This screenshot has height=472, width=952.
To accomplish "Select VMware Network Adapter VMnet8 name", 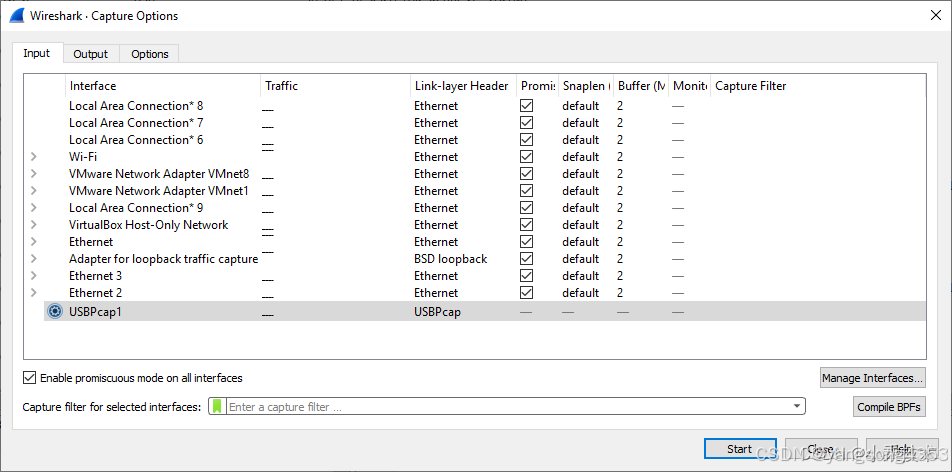I will [x=159, y=174].
